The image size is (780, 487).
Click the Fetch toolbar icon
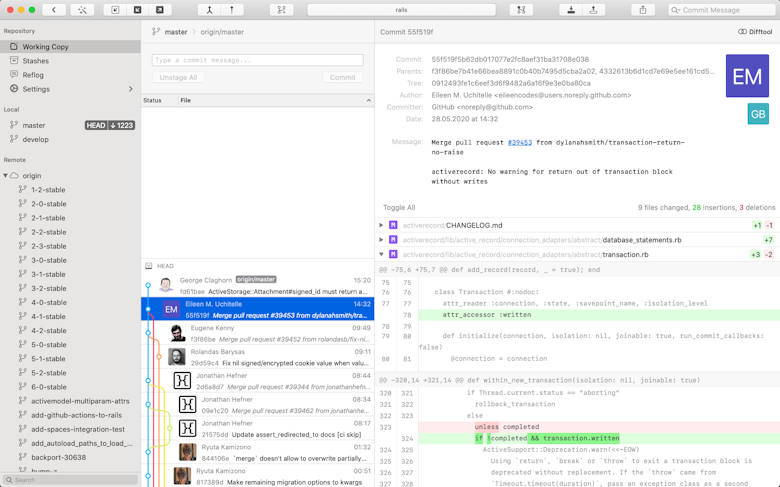click(115, 9)
